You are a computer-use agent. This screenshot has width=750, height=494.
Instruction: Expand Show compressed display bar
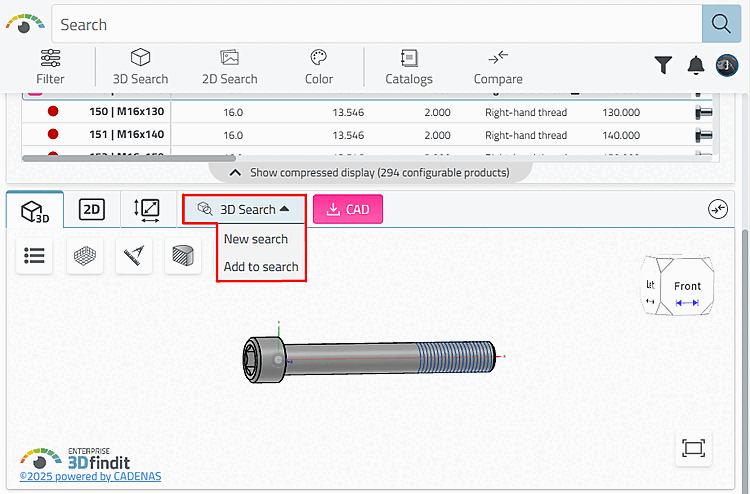pyautogui.click(x=370, y=173)
